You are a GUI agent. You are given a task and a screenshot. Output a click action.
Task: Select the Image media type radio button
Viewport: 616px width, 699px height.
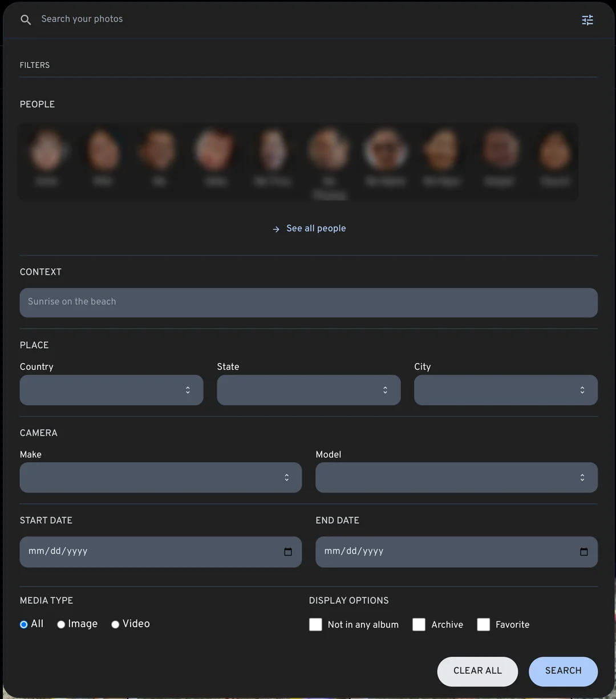pos(61,624)
